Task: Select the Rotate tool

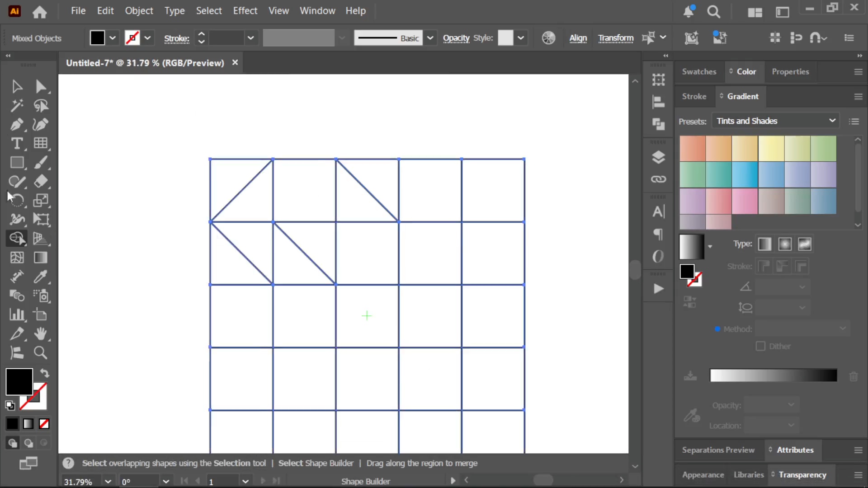Action: [17, 200]
